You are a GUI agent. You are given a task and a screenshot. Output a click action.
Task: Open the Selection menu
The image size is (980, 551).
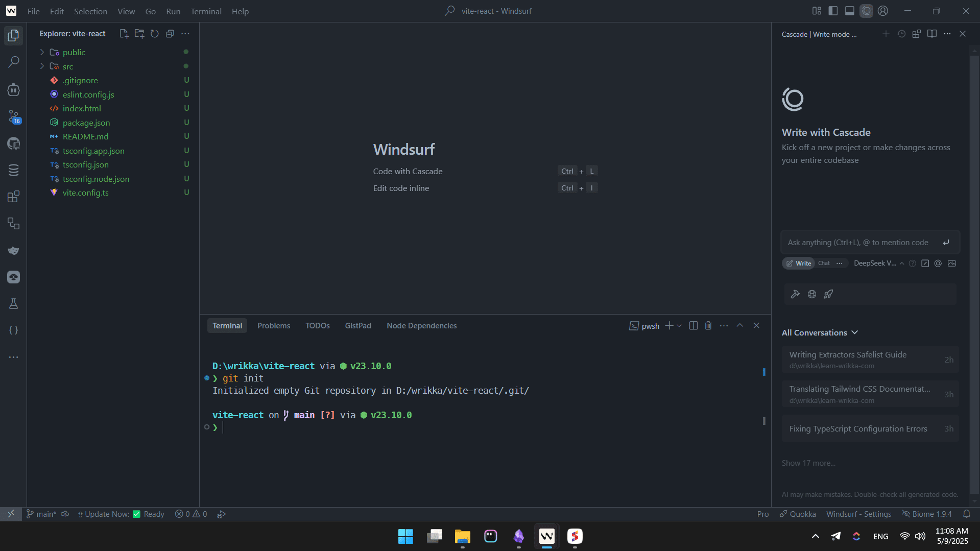tap(90, 11)
